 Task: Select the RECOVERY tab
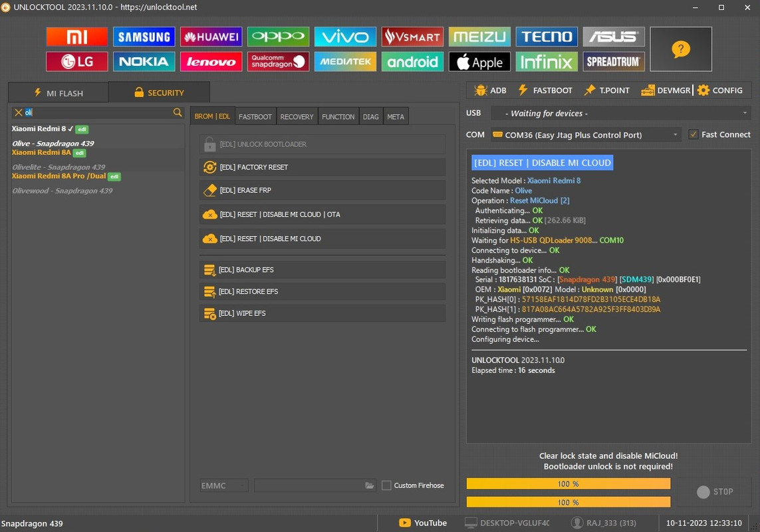[297, 117]
